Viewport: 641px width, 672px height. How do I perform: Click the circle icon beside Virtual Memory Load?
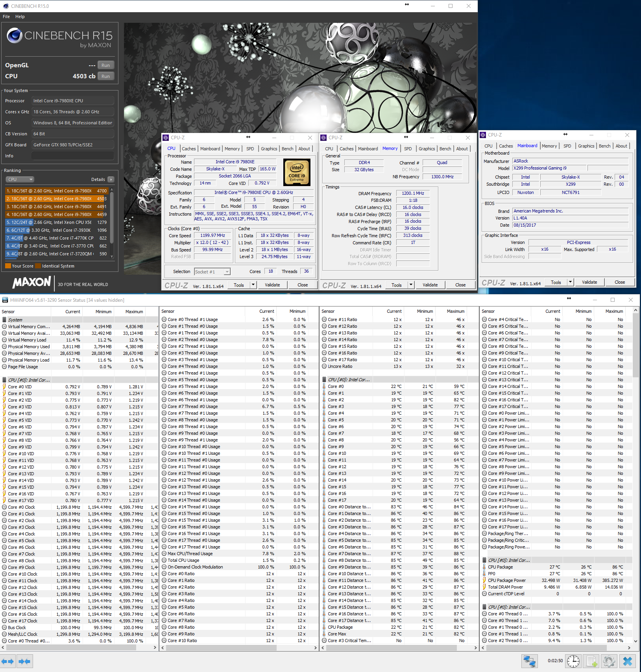click(x=4, y=340)
